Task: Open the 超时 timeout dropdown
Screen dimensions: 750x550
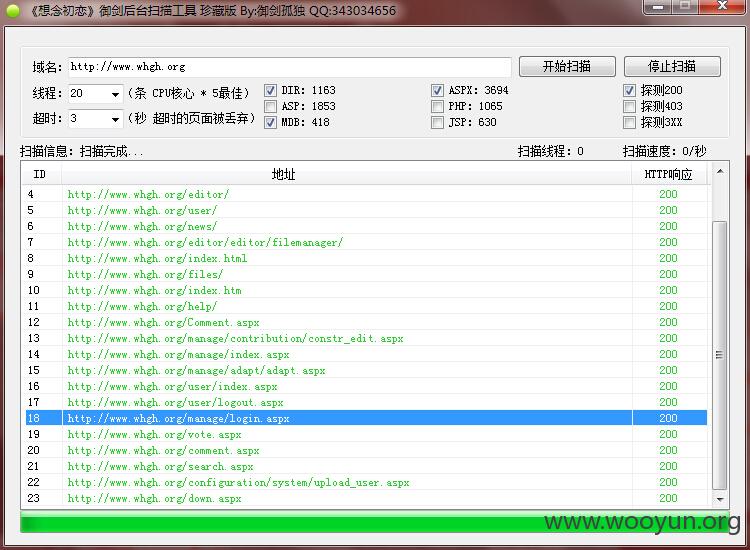Action: tap(115, 119)
